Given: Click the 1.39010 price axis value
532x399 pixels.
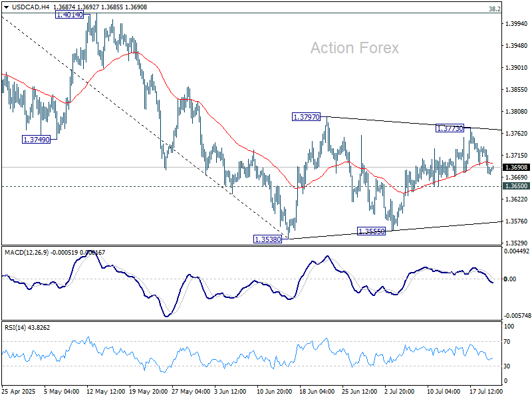Looking at the screenshot, I should click(x=517, y=68).
